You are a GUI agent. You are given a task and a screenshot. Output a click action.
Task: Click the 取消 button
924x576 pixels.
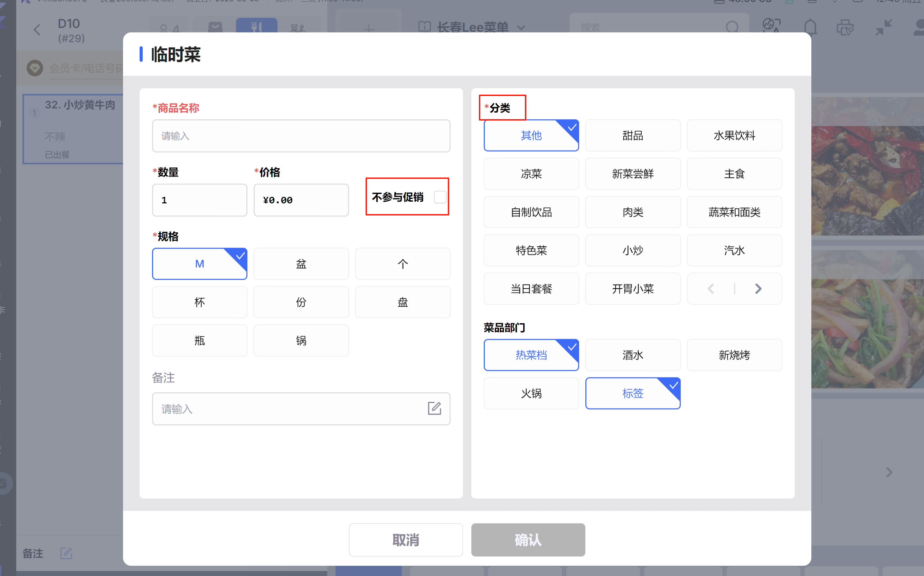[406, 539]
